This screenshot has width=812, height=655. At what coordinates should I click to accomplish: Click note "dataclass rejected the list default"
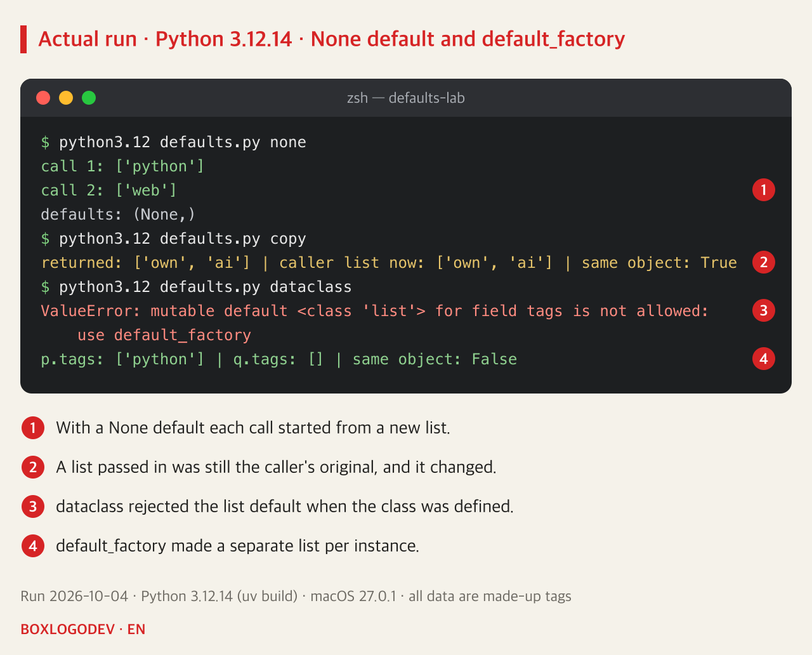(x=285, y=506)
